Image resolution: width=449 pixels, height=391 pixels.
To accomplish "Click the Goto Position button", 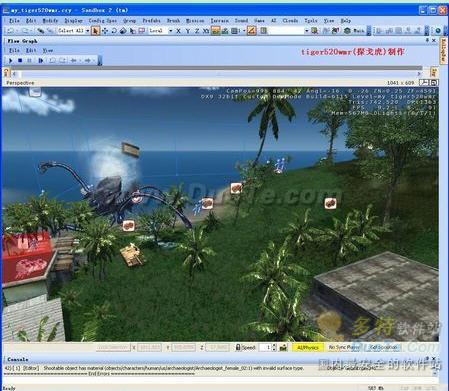I will pos(383,347).
